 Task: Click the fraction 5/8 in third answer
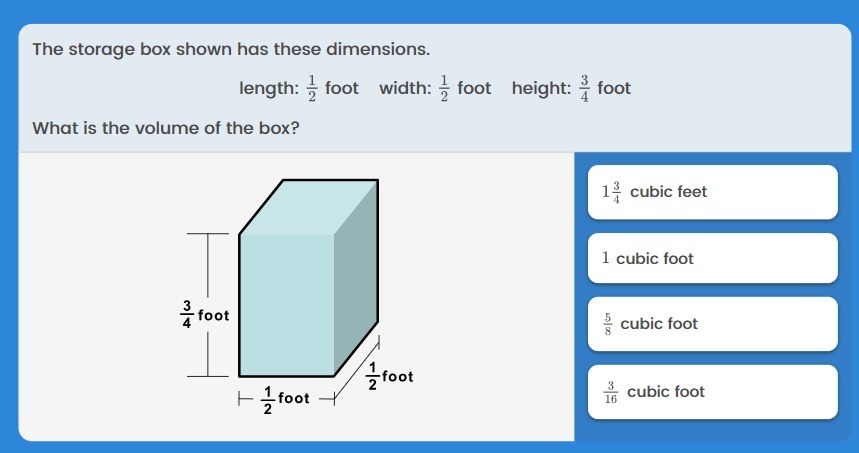[x=608, y=324]
